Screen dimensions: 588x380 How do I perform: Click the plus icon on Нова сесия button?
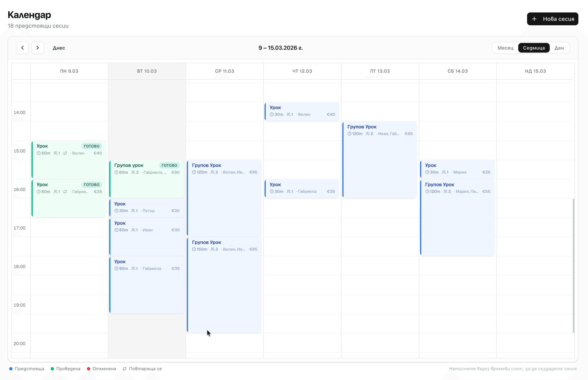[x=534, y=19]
